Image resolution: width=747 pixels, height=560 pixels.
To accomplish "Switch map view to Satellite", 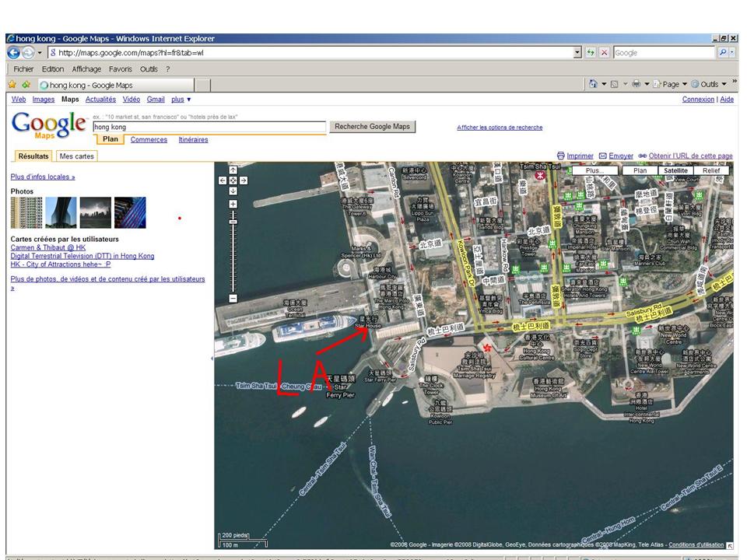I will tap(675, 170).
